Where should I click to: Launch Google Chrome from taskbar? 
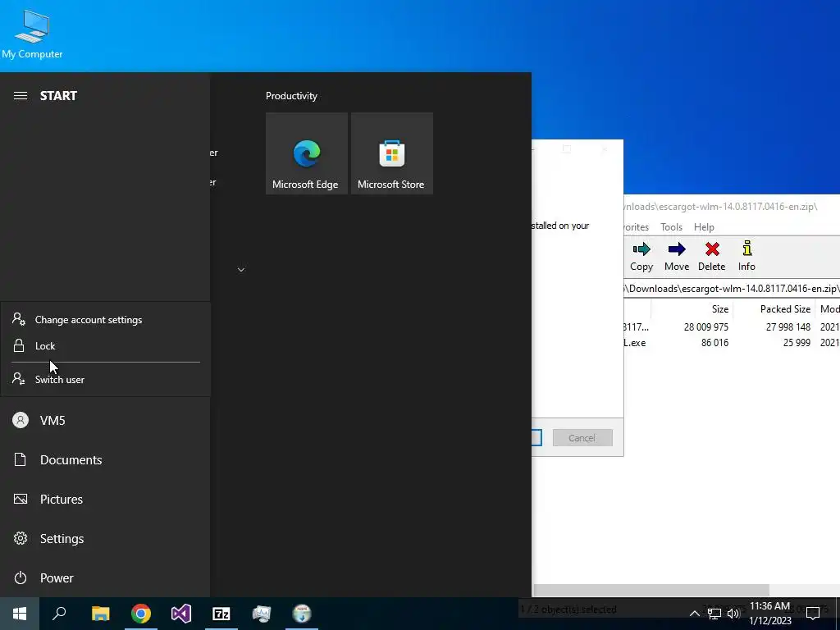tap(141, 614)
